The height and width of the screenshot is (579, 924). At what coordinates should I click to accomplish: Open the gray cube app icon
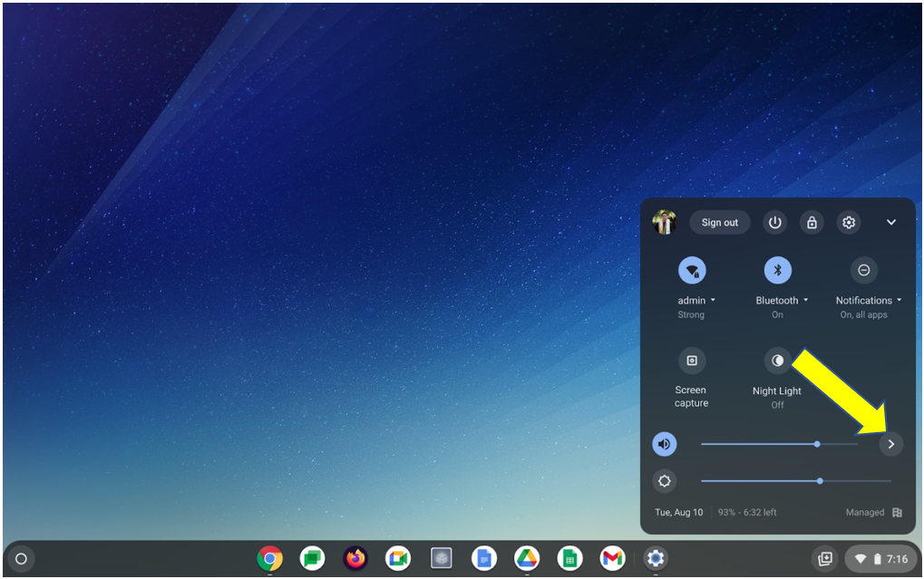(x=441, y=558)
